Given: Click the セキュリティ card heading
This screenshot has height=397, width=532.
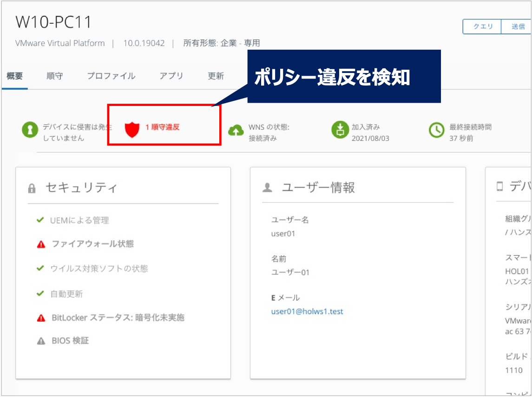Looking at the screenshot, I should pos(81,187).
